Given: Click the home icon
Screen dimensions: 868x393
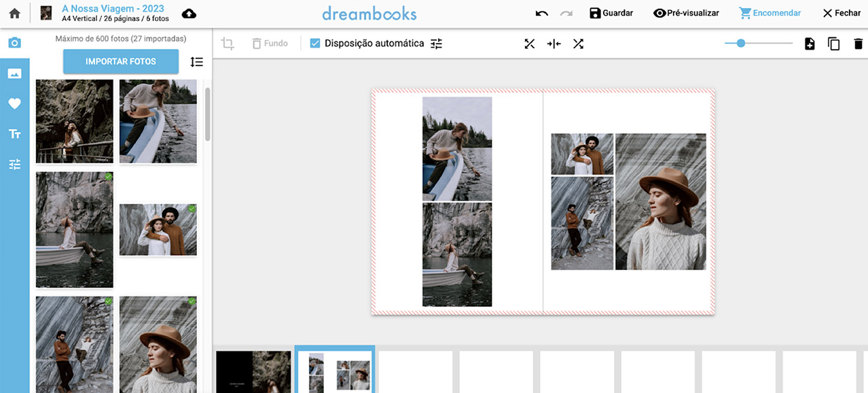Looking at the screenshot, I should (14, 13).
